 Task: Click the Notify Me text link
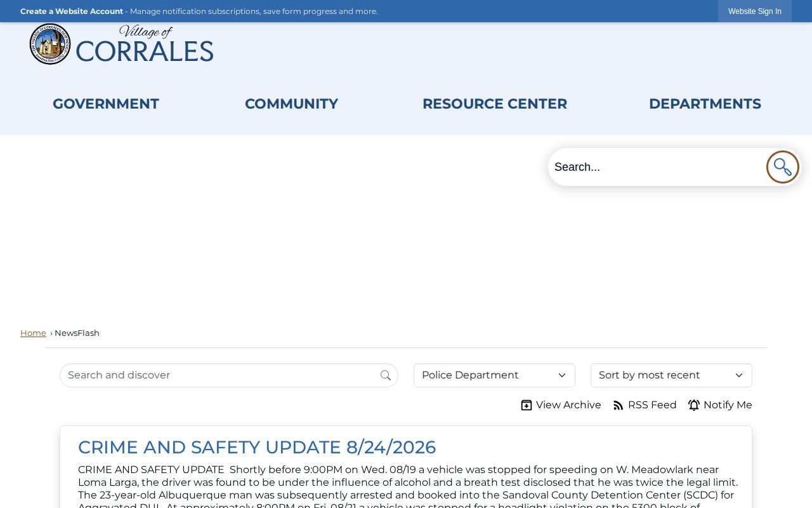tap(728, 405)
